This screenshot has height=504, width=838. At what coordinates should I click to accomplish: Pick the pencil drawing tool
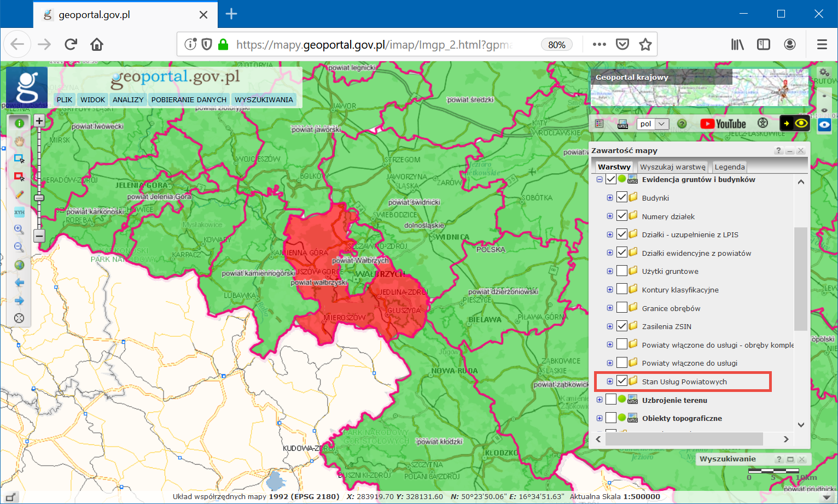(19, 195)
